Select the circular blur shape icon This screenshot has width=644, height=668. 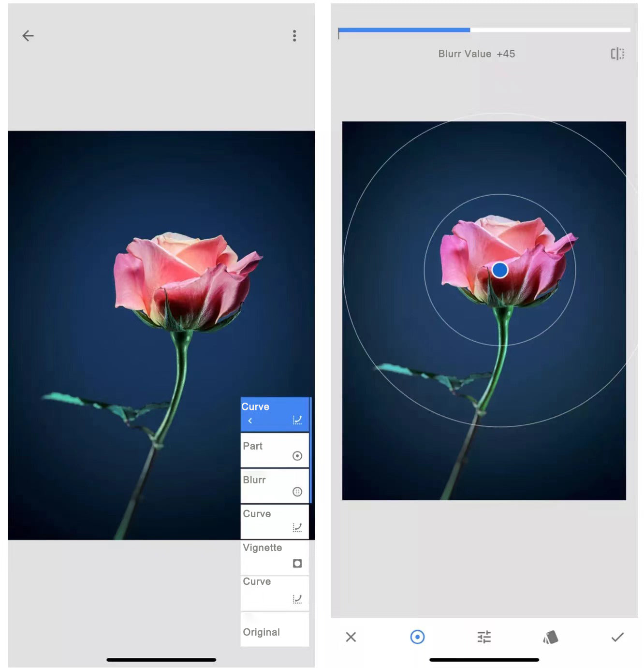point(417,637)
